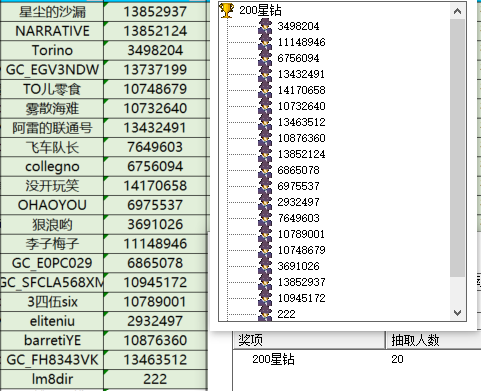Click the 奖项 column header
Screen dimensions: 481x391
309,340
